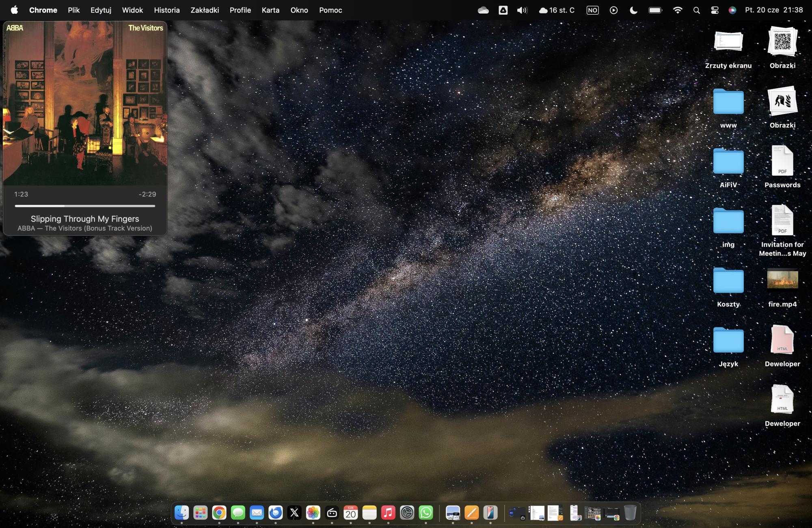Open WhatsApp from the dock

(426, 513)
